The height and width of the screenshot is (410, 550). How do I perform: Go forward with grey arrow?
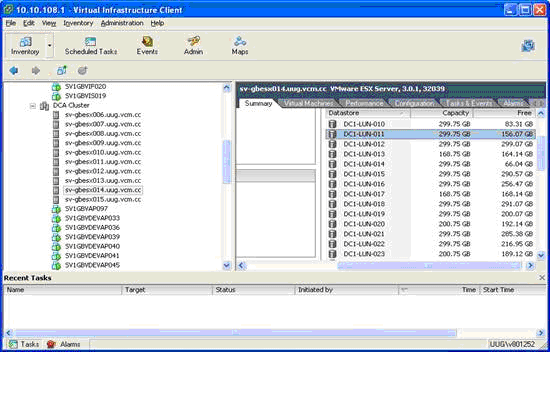(x=35, y=70)
